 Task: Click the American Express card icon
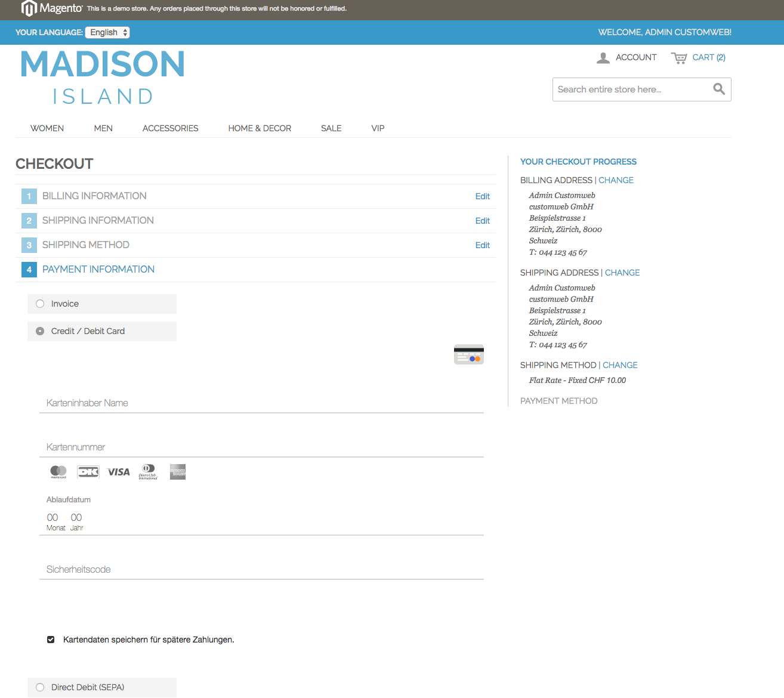tap(178, 472)
